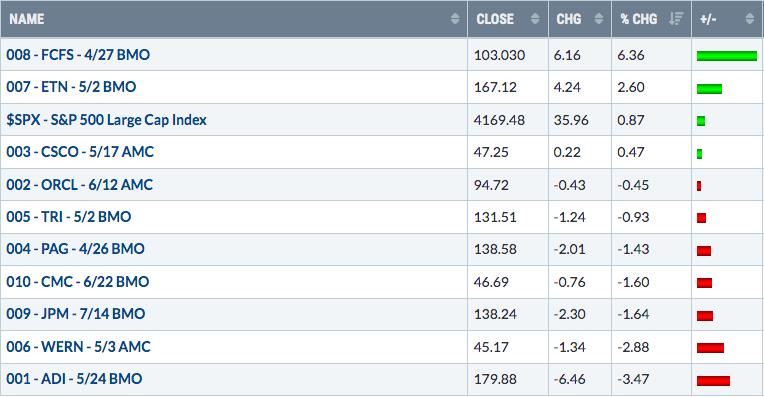
Task: Open 001 - ADI - 5/24 BMO link
Action: pyautogui.click(x=74, y=379)
